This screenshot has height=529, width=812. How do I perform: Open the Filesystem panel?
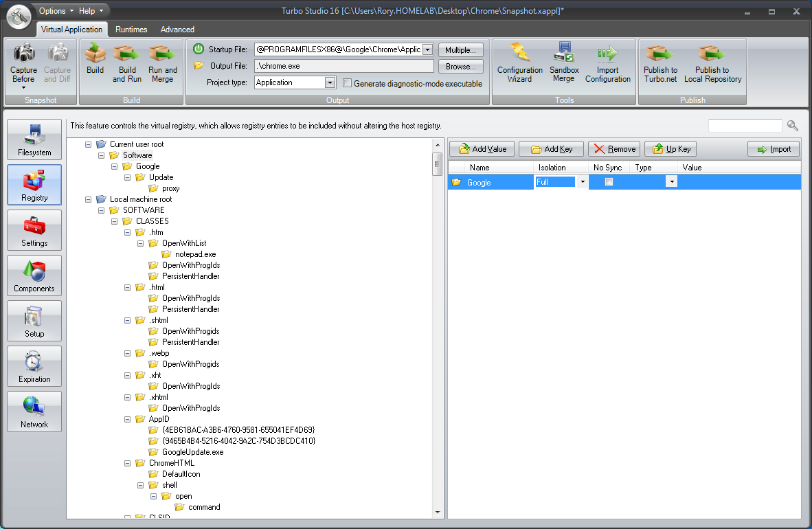click(x=34, y=139)
